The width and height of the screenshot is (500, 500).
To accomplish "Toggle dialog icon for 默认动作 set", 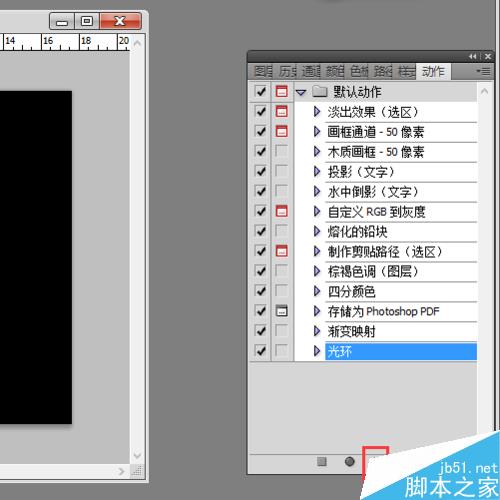I will coord(282,91).
